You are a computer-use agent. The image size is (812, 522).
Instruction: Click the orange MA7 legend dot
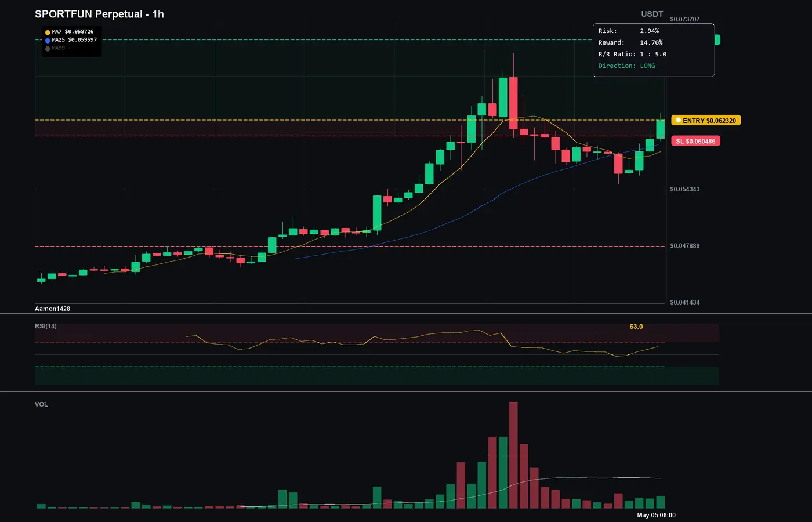click(x=48, y=32)
